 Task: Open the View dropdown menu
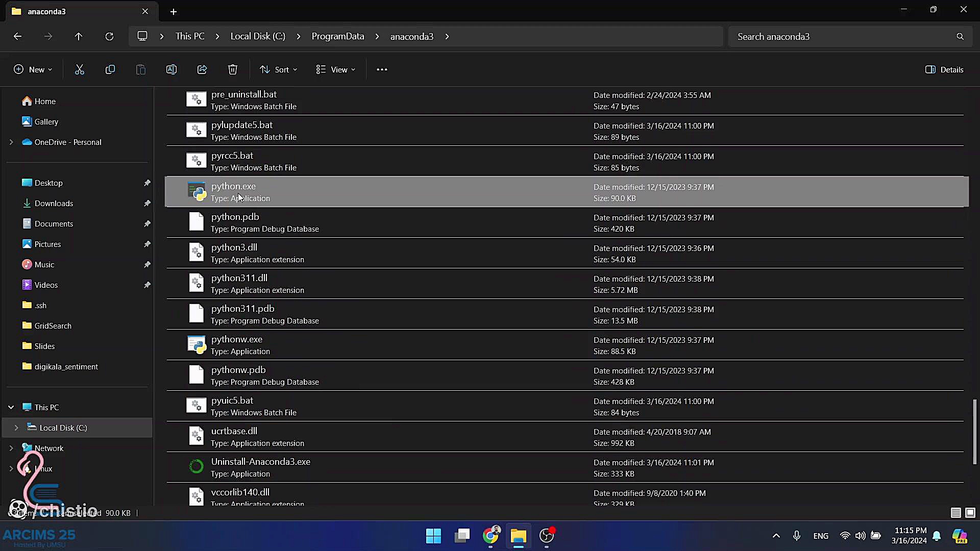335,69
